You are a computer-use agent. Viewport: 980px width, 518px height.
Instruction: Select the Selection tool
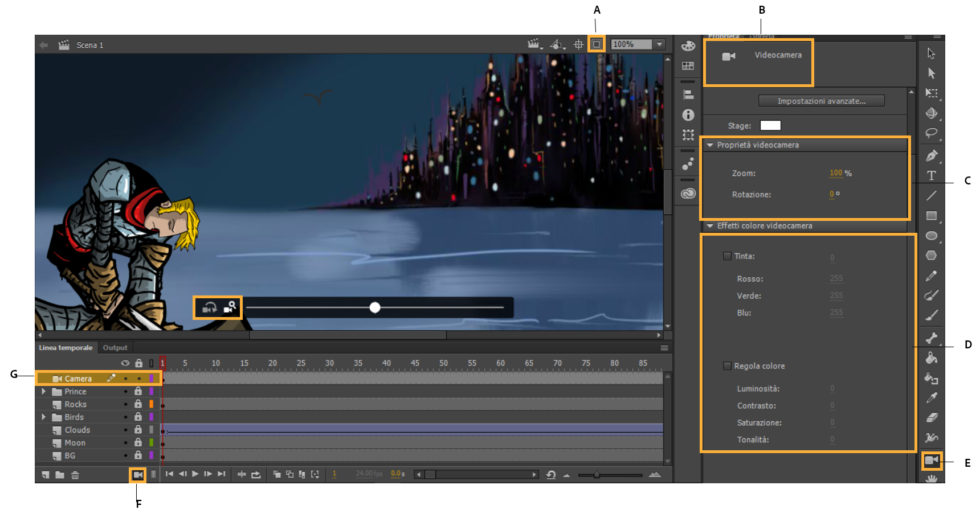[x=932, y=52]
